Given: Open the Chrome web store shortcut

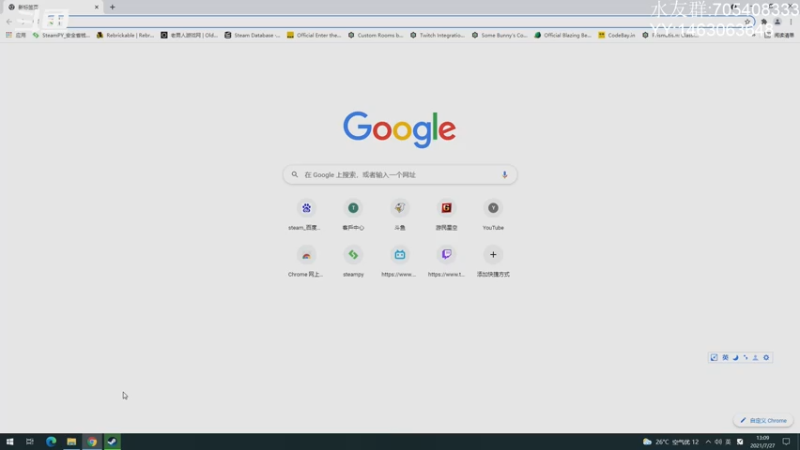Looking at the screenshot, I should click(x=306, y=261).
